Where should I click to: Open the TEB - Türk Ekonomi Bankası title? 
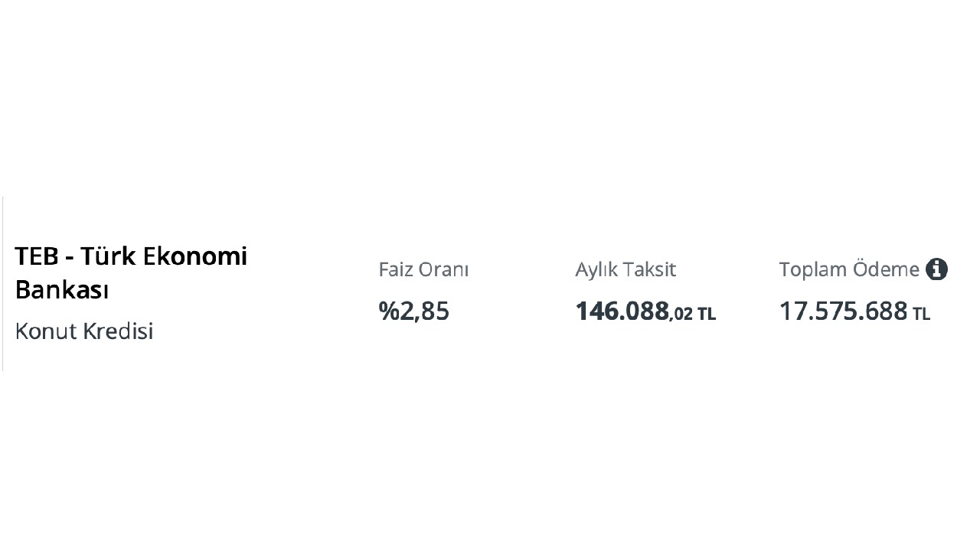131,273
